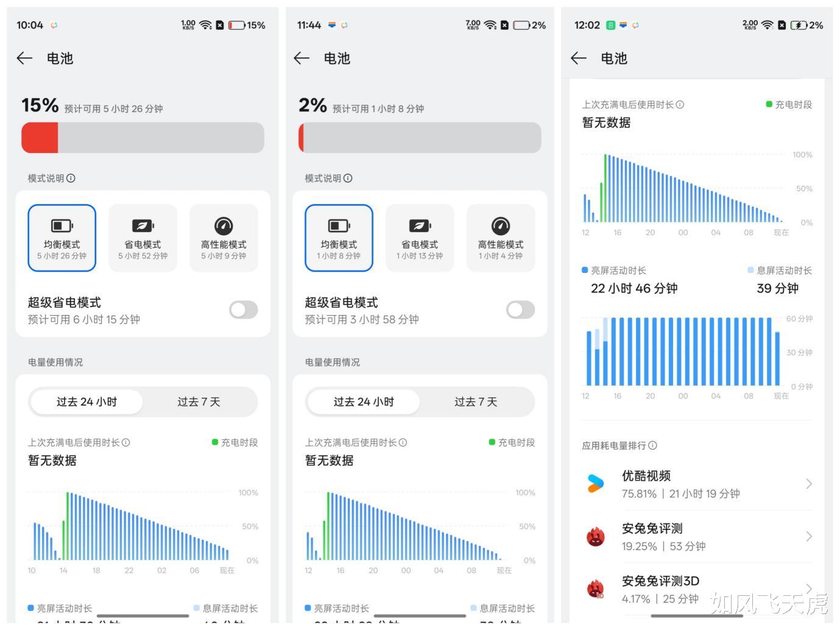The height and width of the screenshot is (630, 840).
Task: Tap the text 预计可用 3 小时 58 分钟
Action: [362, 319]
